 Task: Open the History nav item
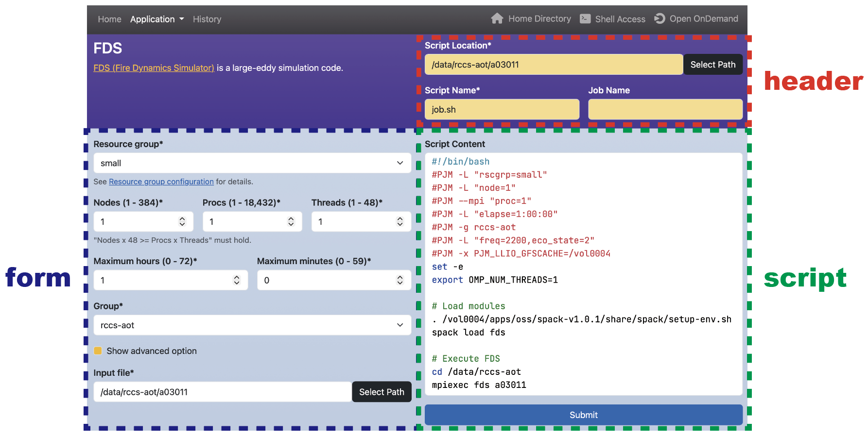click(x=207, y=19)
